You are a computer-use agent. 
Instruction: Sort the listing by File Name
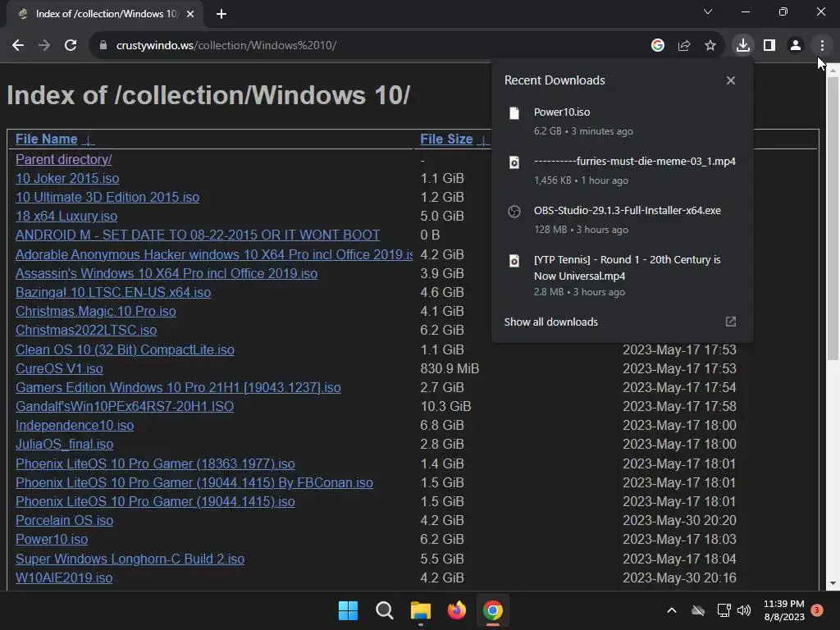(47, 139)
